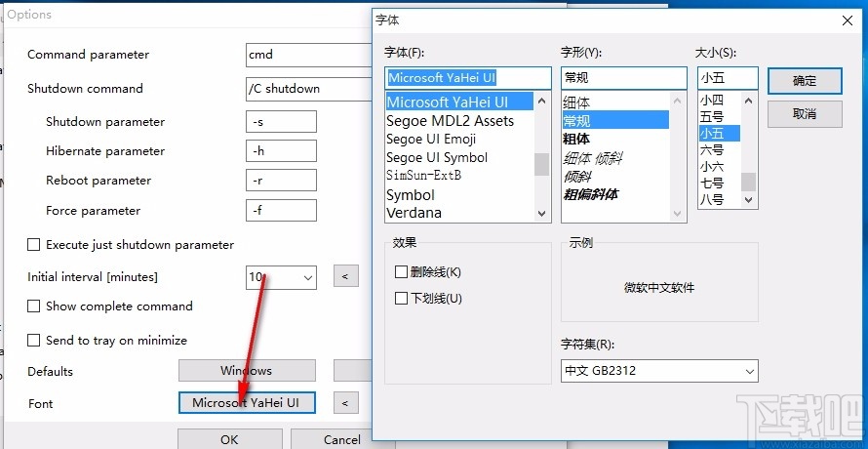Select size 小五 in the list

pyautogui.click(x=719, y=133)
